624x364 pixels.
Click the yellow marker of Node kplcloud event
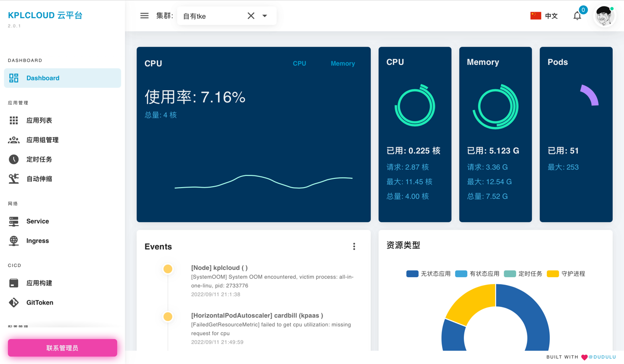(x=168, y=269)
